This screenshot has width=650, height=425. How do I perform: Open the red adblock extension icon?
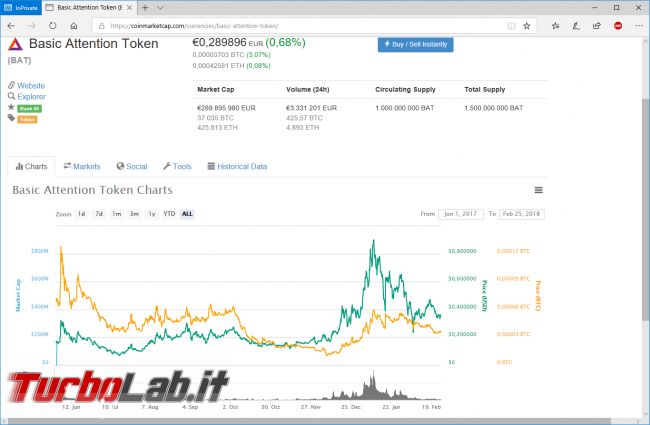click(618, 26)
